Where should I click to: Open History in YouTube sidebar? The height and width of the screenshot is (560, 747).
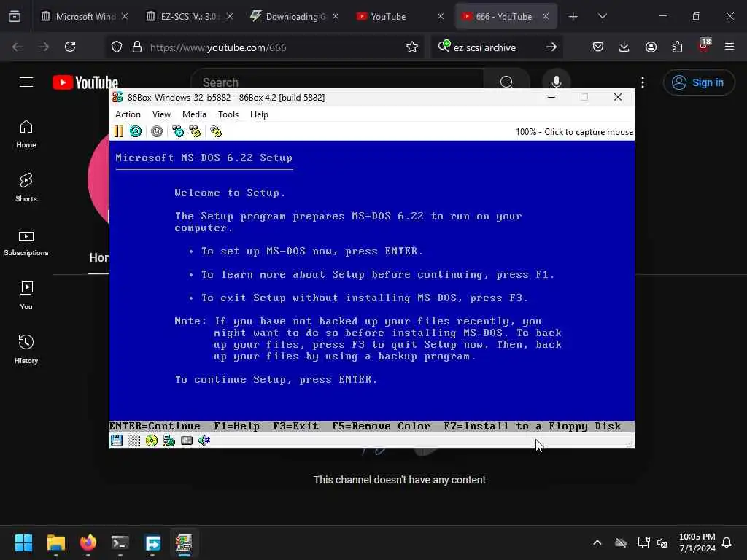click(x=26, y=349)
